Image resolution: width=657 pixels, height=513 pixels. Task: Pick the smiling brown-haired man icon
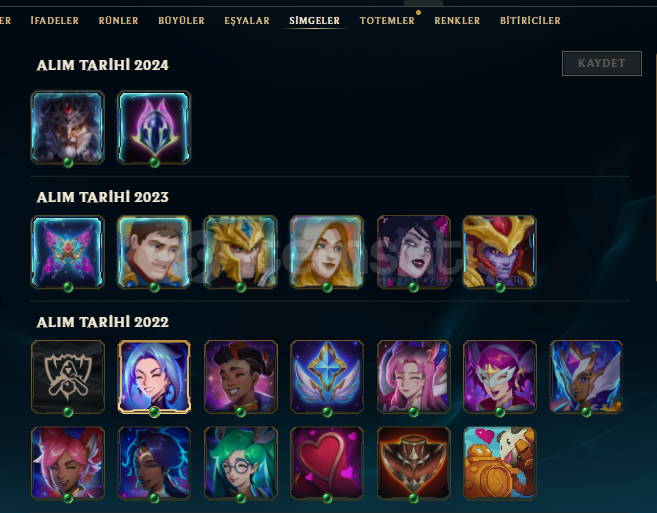coord(154,252)
